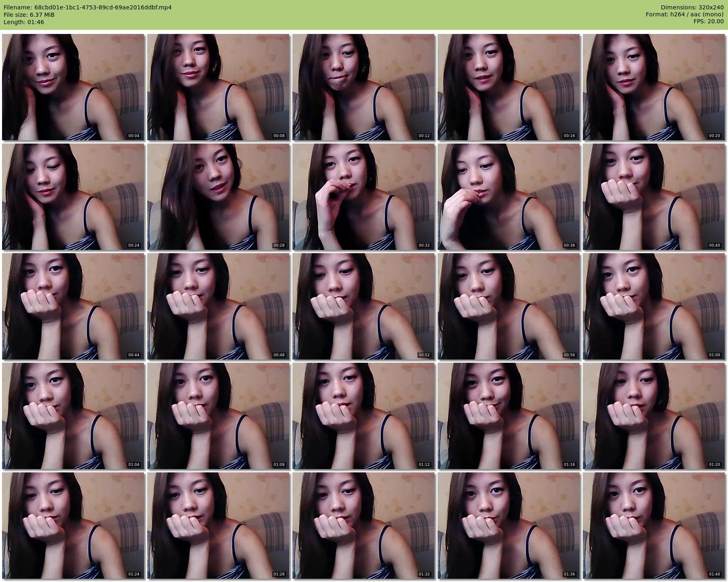The image size is (728, 582).
Task: Pick the preview frame at 00:56
Action: pos(509,306)
